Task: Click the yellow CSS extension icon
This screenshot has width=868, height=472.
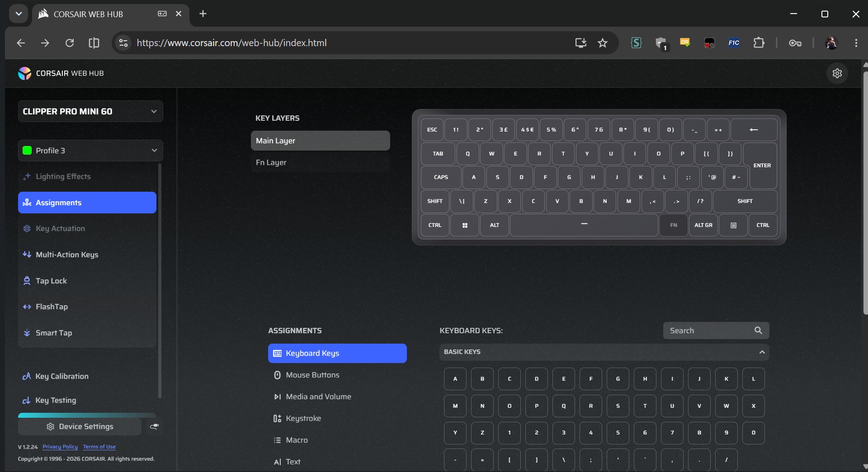Action: coord(685,43)
